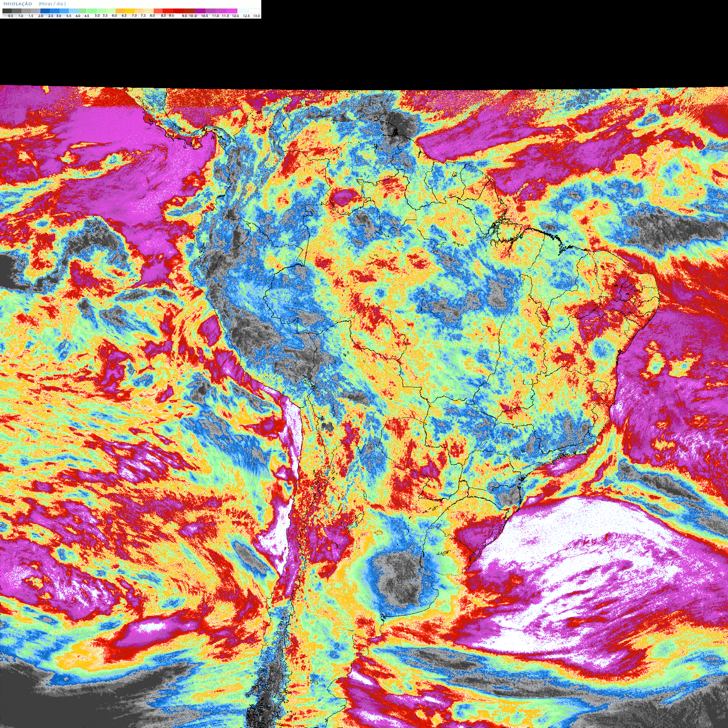Click the 0.5 legend value
This screenshot has width=728, height=728.
click(x=11, y=16)
